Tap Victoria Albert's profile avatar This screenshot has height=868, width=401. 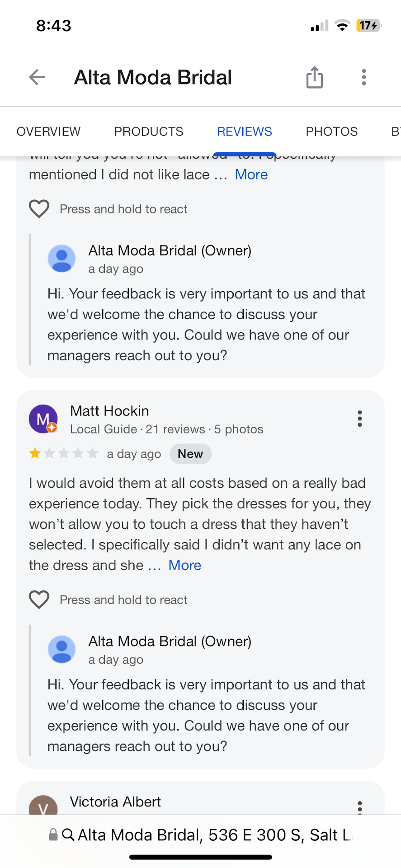tap(43, 806)
